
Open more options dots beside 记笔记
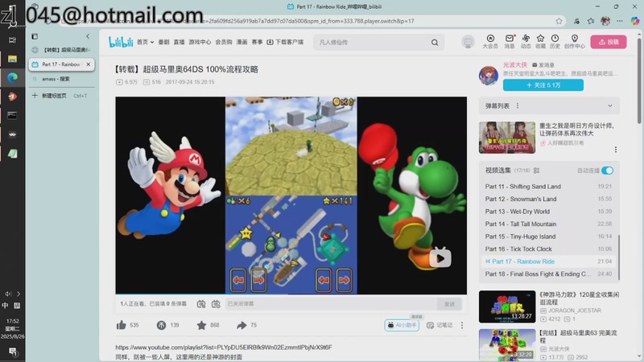pos(462,325)
